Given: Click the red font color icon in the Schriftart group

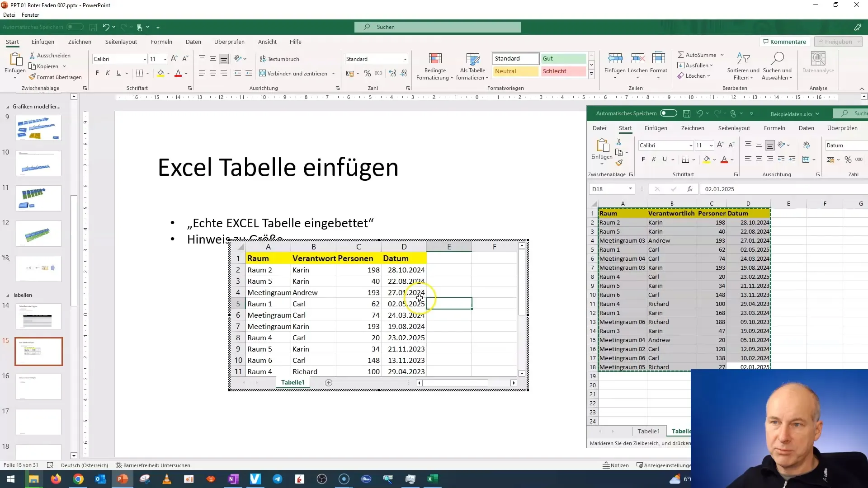Looking at the screenshot, I should pos(178,73).
